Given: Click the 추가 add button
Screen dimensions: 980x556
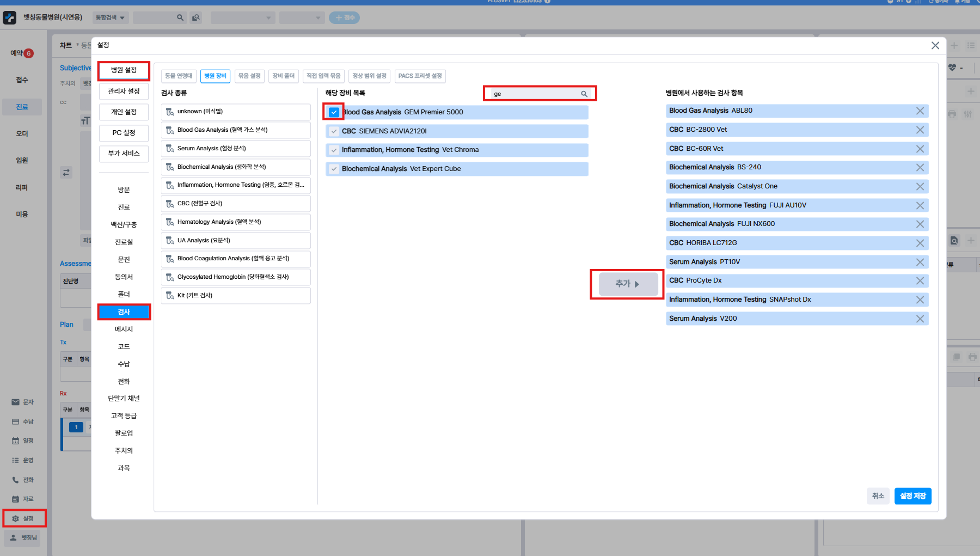Looking at the screenshot, I should (x=627, y=284).
